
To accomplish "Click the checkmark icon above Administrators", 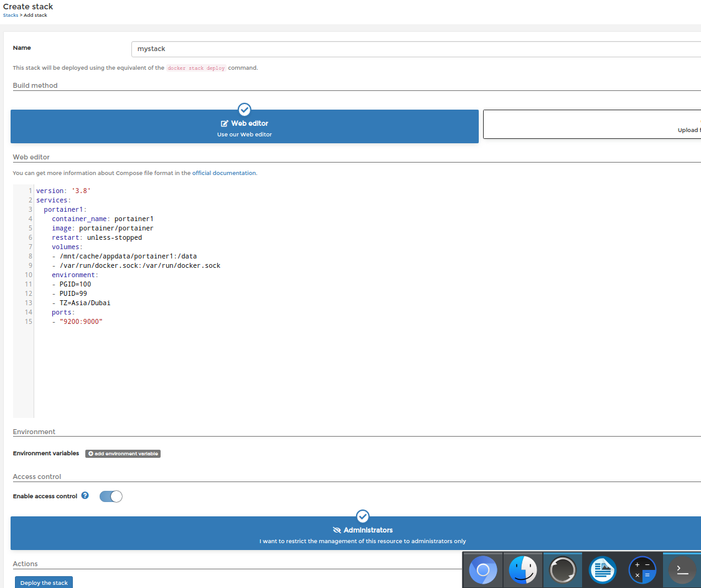I will click(x=363, y=516).
